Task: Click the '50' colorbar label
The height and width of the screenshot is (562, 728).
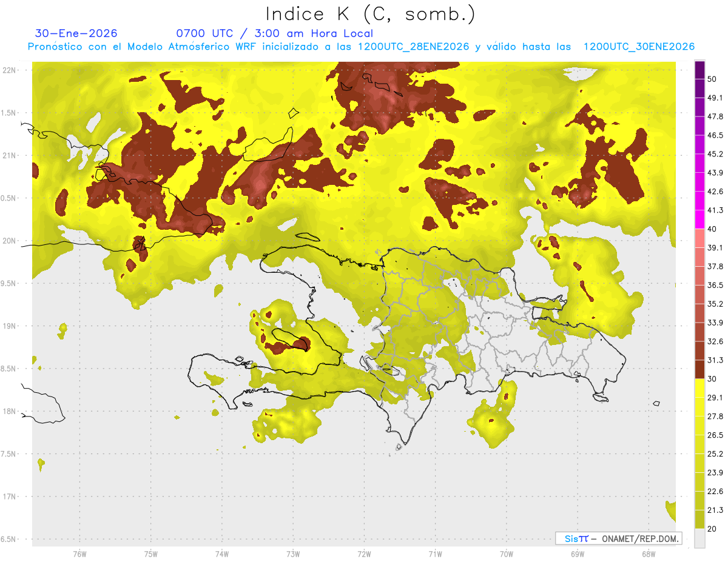Action: tap(713, 79)
